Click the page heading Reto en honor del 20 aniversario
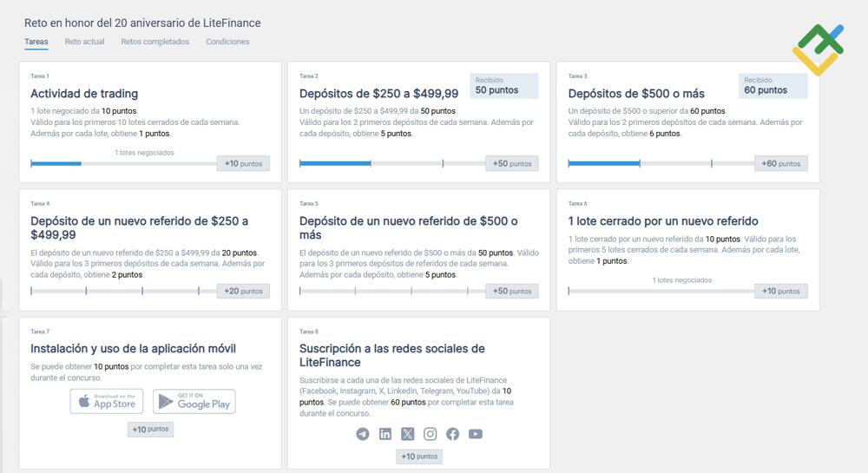This screenshot has height=473, width=868. tap(142, 23)
